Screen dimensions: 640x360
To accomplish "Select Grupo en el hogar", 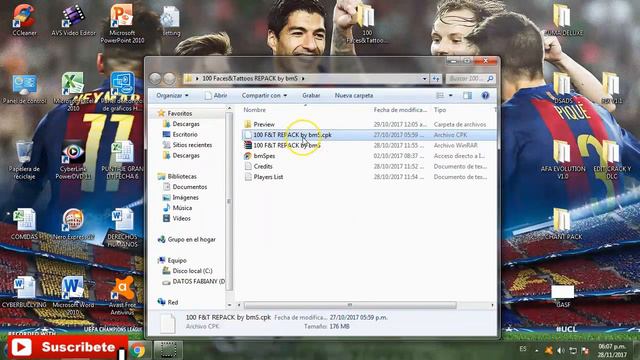I will [x=191, y=239].
